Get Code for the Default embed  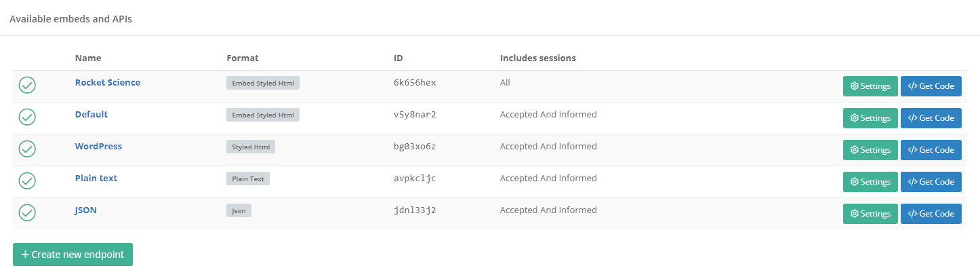[x=931, y=118]
